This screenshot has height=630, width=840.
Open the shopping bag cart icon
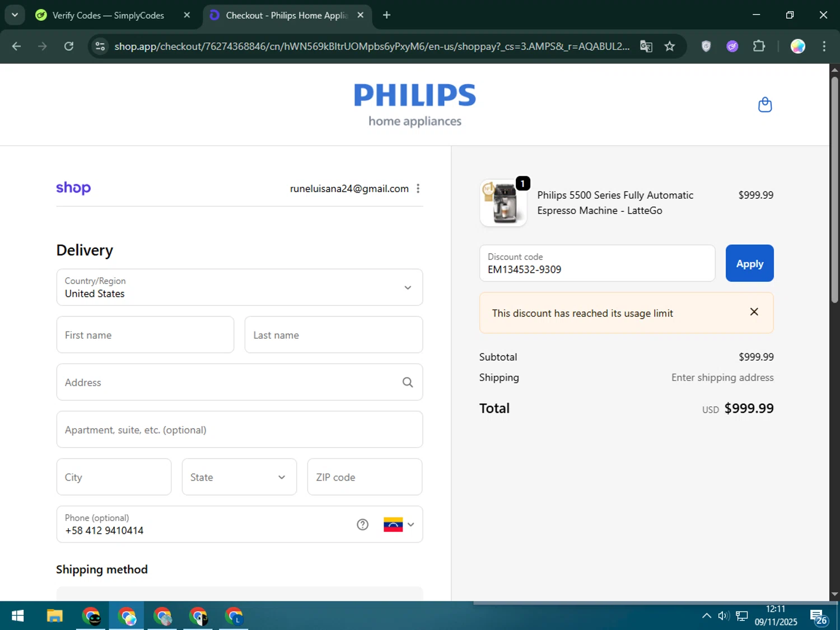point(765,105)
